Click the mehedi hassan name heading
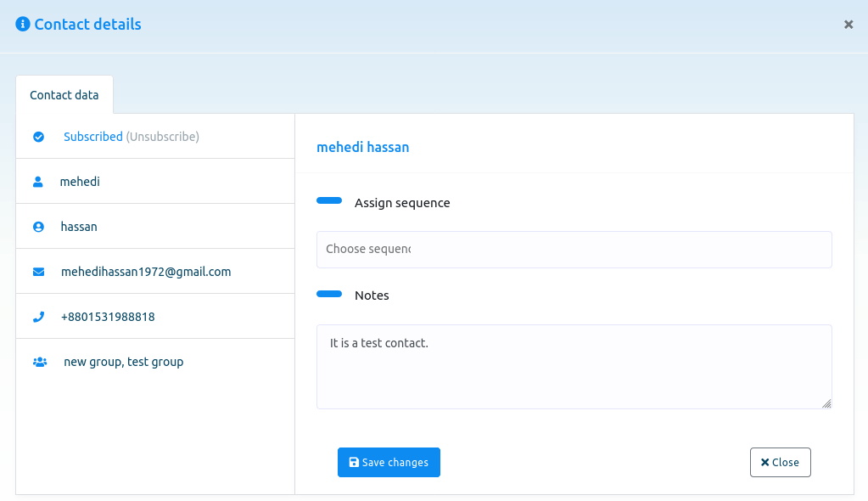 363,148
